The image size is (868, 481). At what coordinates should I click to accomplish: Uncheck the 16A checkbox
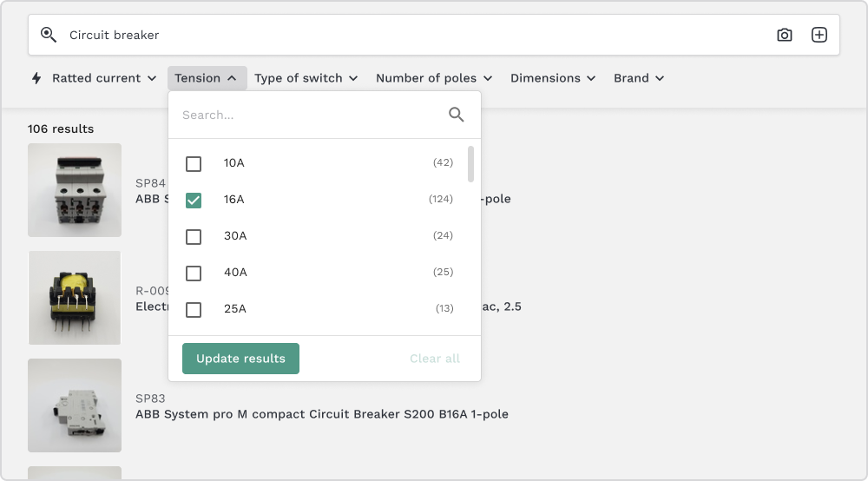(x=194, y=201)
